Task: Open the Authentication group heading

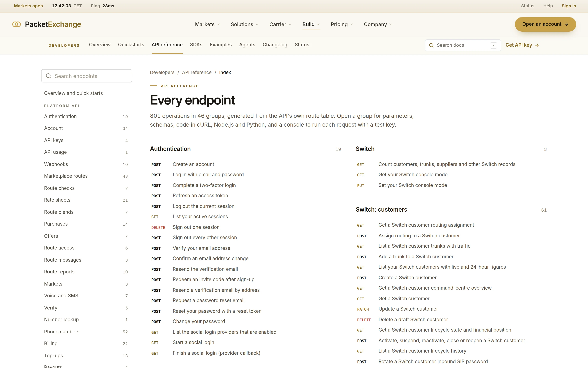Action: pos(170,149)
